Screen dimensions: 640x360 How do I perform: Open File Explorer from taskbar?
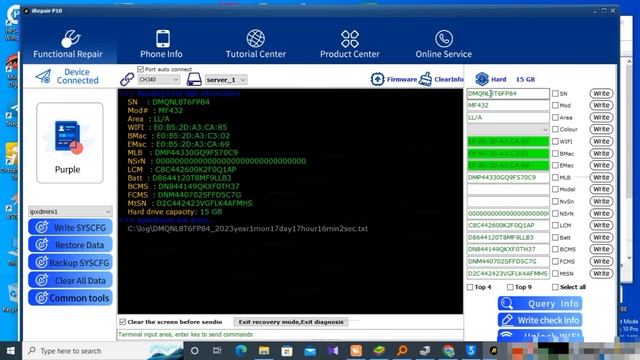coord(264,351)
